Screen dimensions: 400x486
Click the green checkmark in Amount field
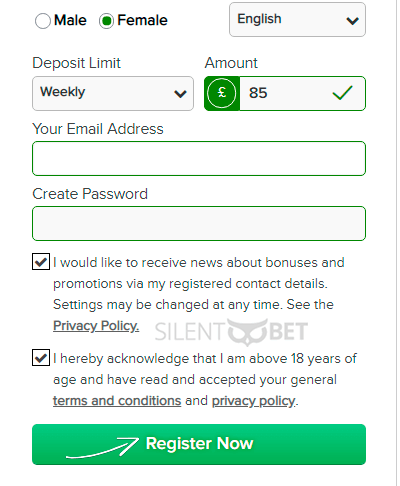(x=342, y=93)
